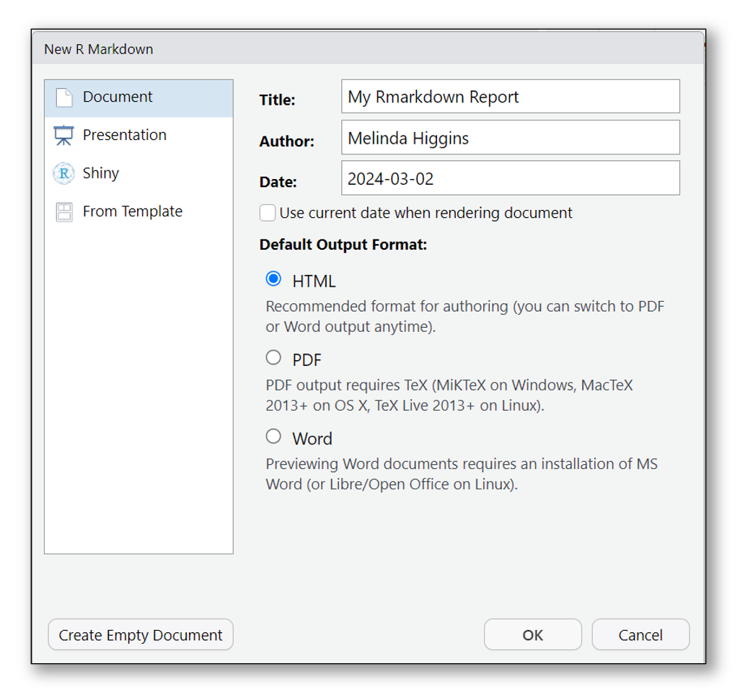The width and height of the screenshot is (745, 700).
Task: Switch to the Presentation type label
Action: click(124, 136)
